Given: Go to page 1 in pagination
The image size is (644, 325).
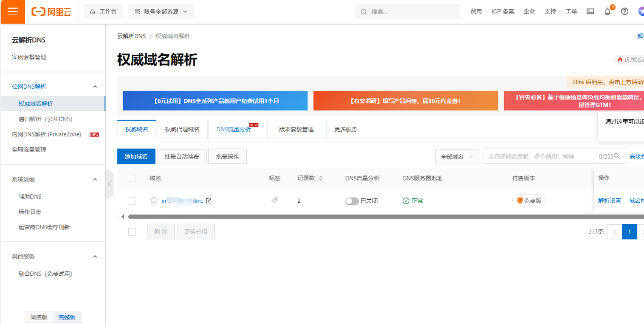Looking at the screenshot, I should click(x=629, y=232).
